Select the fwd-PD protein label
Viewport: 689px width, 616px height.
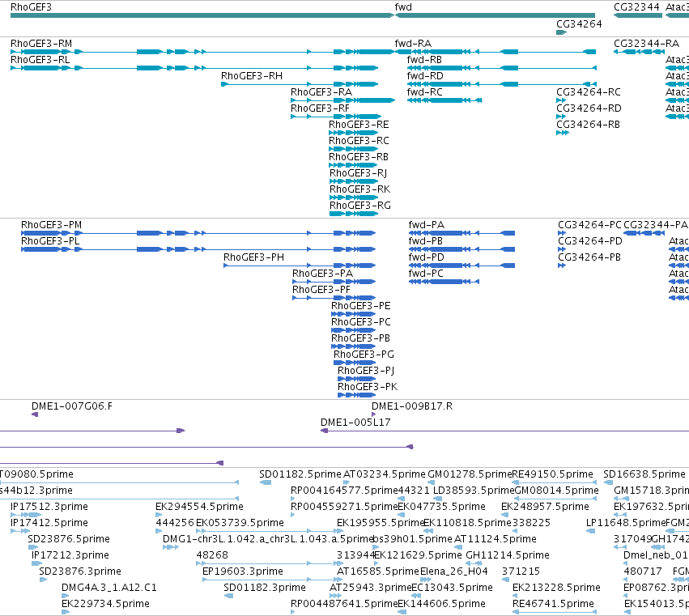pyautogui.click(x=426, y=257)
